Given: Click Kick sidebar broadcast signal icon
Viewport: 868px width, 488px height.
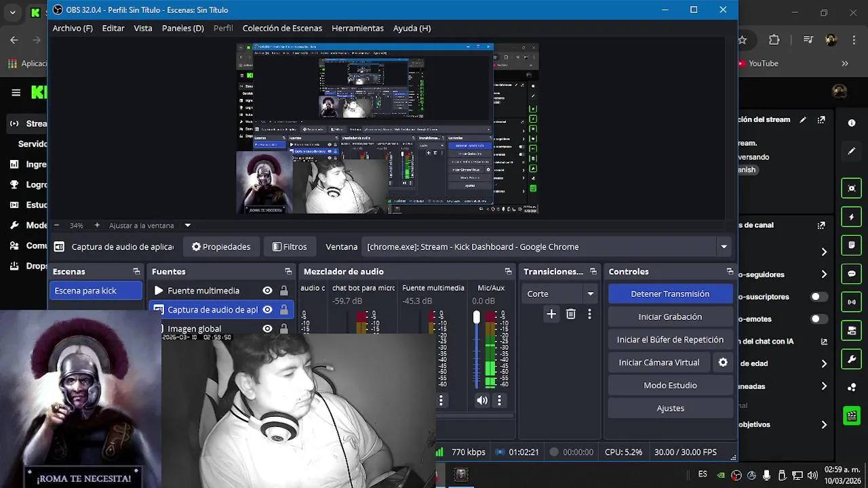Looking at the screenshot, I should coord(852,302).
